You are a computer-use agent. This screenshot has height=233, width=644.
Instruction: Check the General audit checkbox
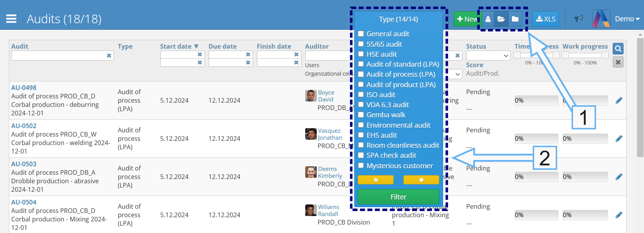click(361, 34)
